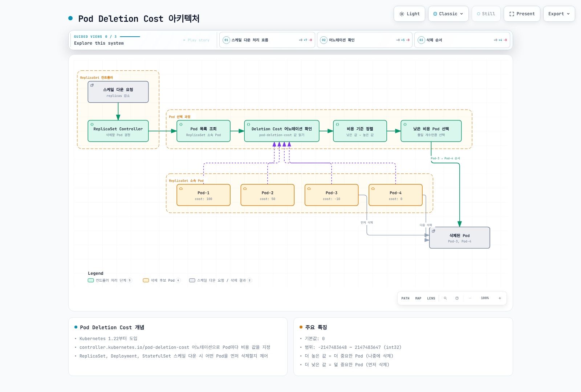Select the Pod 목록 조회 node
The width and height of the screenshot is (581, 392).
click(x=203, y=131)
